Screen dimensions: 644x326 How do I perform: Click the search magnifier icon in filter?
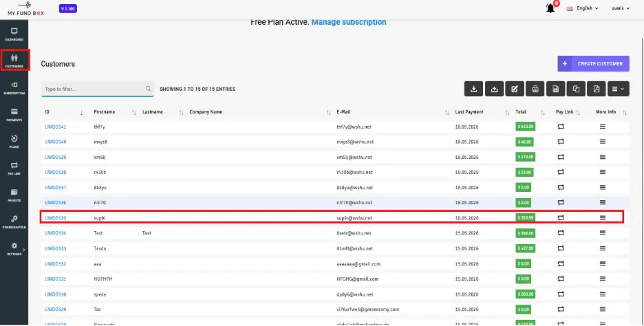[148, 88]
